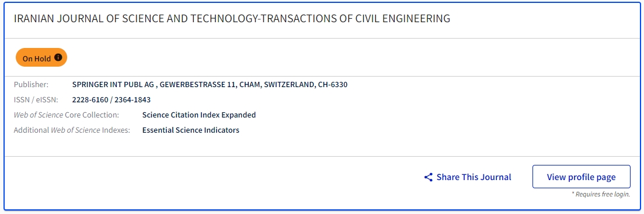Select the orange On Hold status badge
This screenshot has height=214, width=644.
coord(41,58)
